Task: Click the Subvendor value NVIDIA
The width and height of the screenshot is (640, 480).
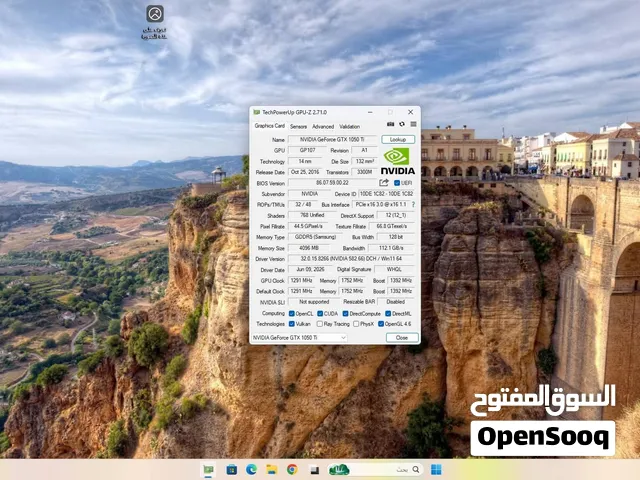Action: point(309,194)
